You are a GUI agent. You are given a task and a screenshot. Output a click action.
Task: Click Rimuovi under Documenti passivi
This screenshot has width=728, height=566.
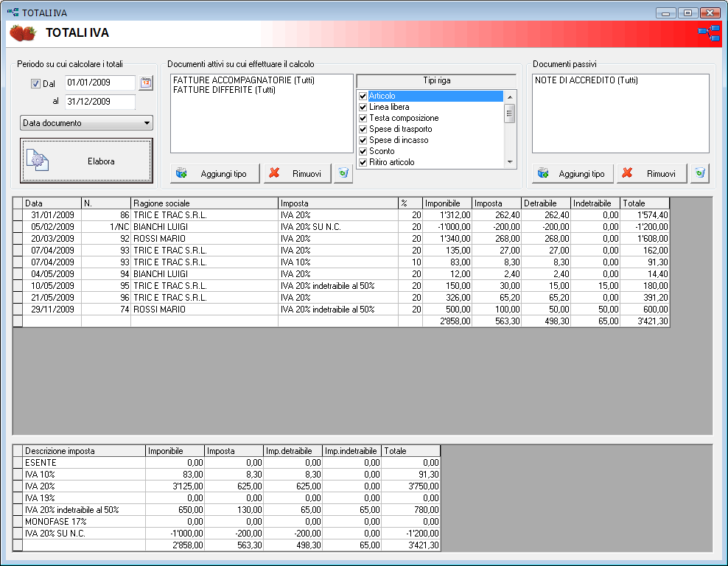[651, 173]
